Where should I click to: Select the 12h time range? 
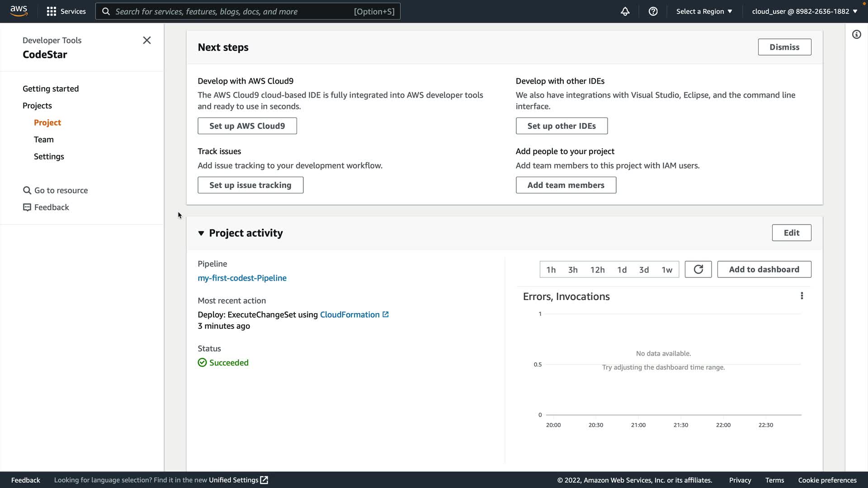pyautogui.click(x=597, y=270)
